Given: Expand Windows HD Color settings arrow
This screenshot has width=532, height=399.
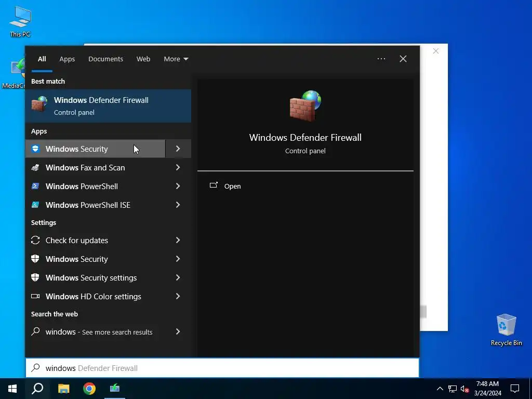Looking at the screenshot, I should (178, 296).
